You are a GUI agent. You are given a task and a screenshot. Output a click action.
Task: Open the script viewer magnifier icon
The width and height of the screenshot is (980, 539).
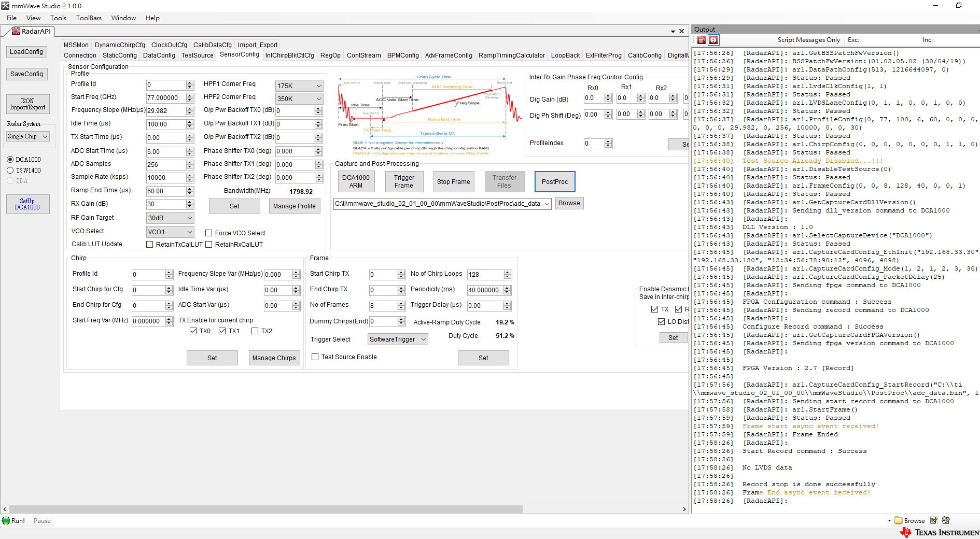tap(946, 520)
